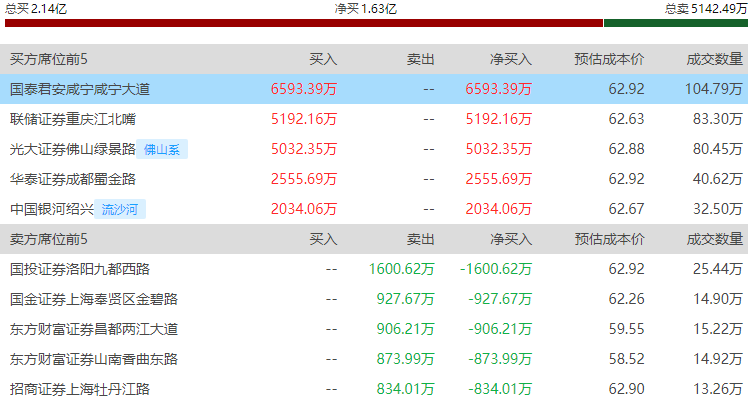Image resolution: width=748 pixels, height=398 pixels.
Task: Select the 国泰君安咸宁咸宁大道 row
Action: pyautogui.click(x=374, y=89)
